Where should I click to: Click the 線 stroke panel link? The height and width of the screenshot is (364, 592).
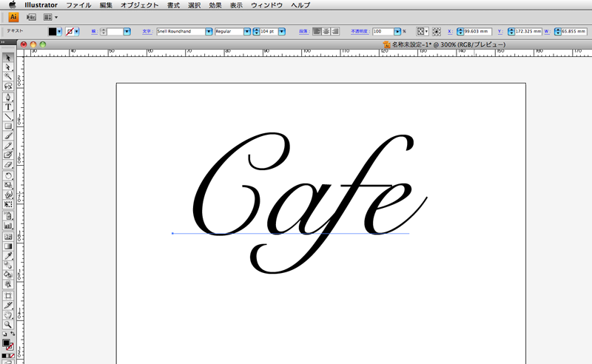pyautogui.click(x=94, y=31)
